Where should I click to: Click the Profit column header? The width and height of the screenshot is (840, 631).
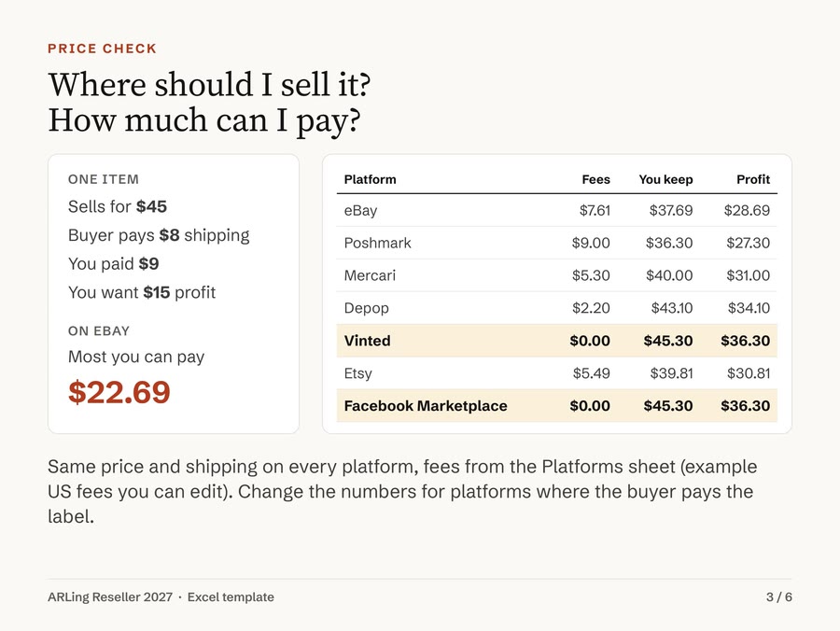coord(752,179)
